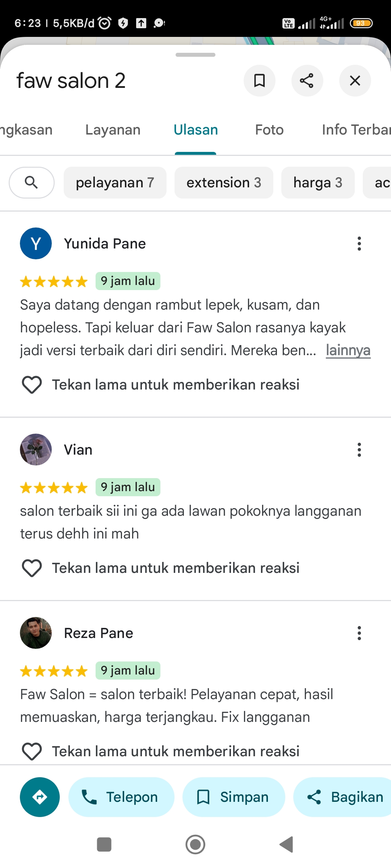Switch to the Foto tab
The width and height of the screenshot is (391, 868).
pyautogui.click(x=269, y=130)
